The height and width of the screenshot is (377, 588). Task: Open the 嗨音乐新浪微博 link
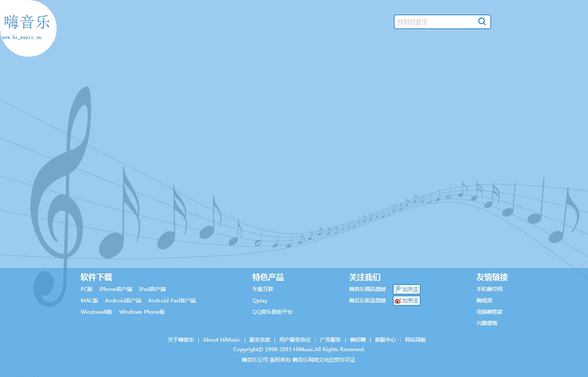pos(367,301)
